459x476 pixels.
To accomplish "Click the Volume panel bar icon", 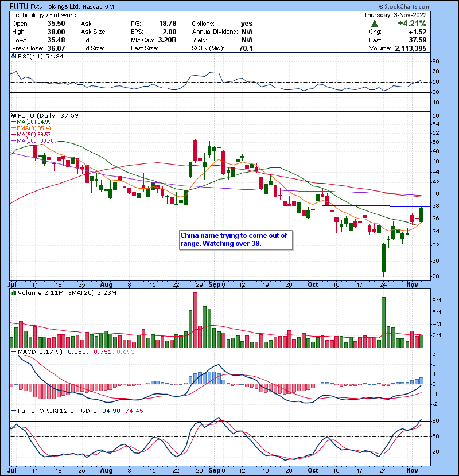I will (x=13, y=293).
